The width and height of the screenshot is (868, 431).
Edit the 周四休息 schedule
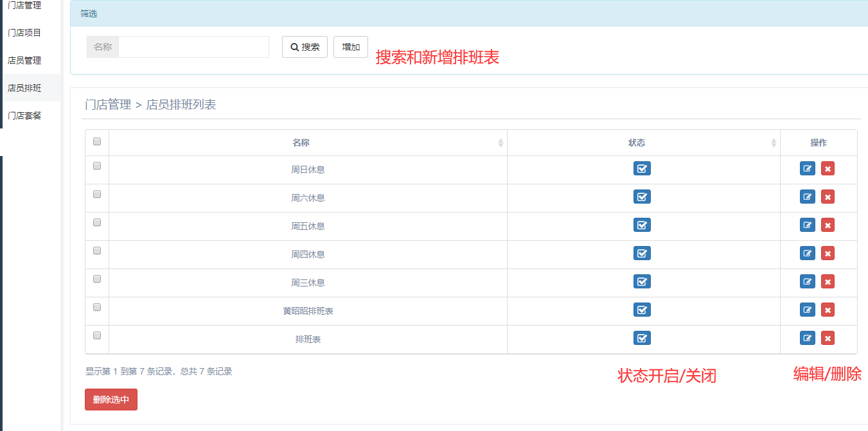click(808, 253)
